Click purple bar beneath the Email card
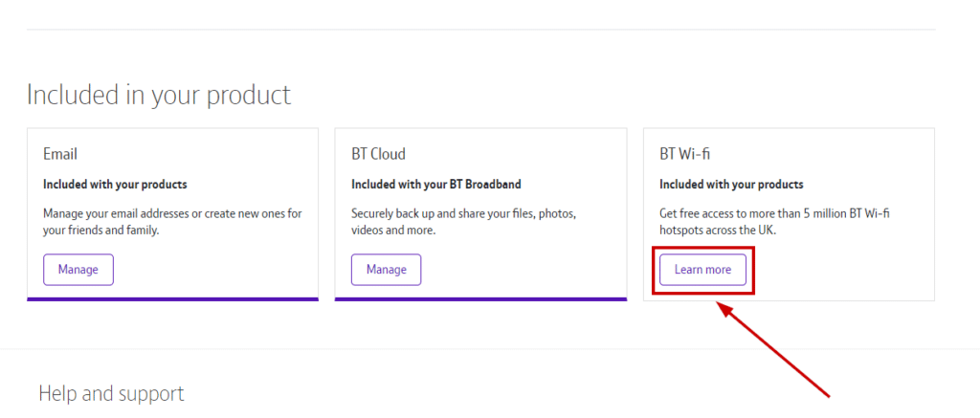This screenshot has width=980, height=418. (172, 298)
